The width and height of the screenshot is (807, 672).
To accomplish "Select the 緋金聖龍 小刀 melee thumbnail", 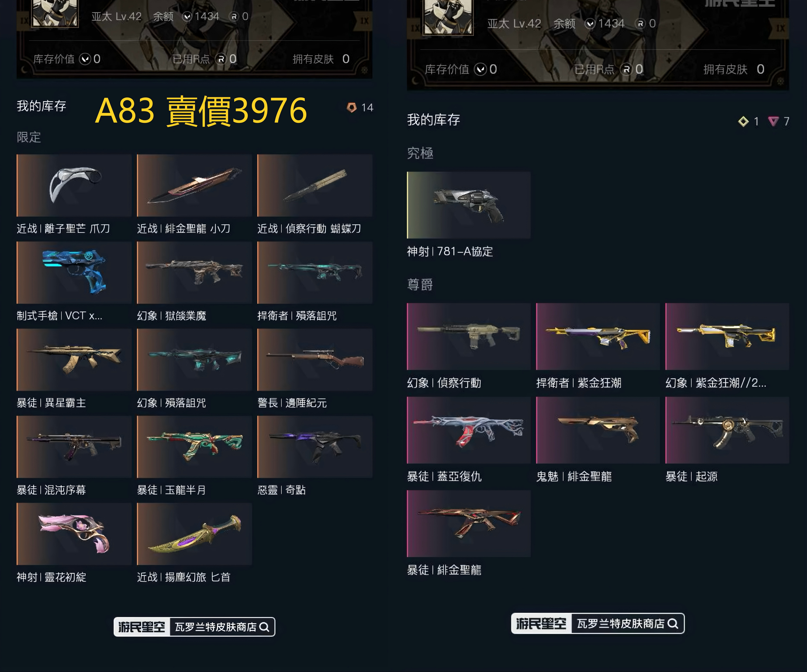I will (x=194, y=186).
